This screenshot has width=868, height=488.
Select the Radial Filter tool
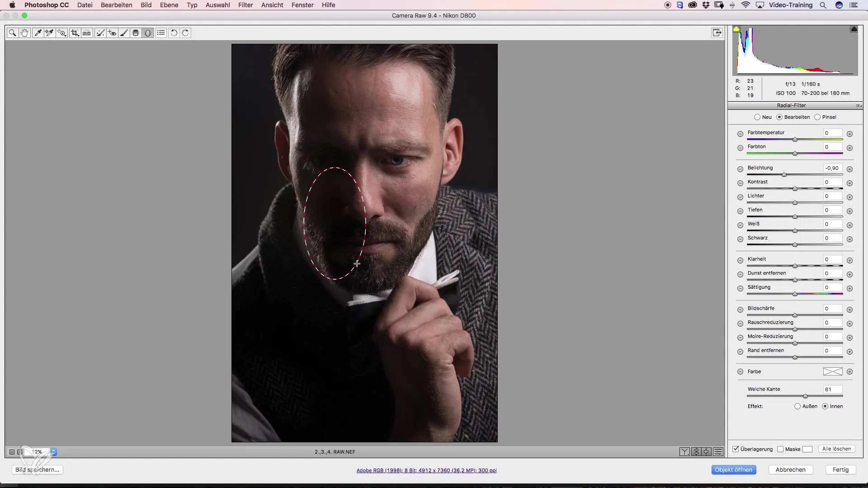(x=148, y=33)
